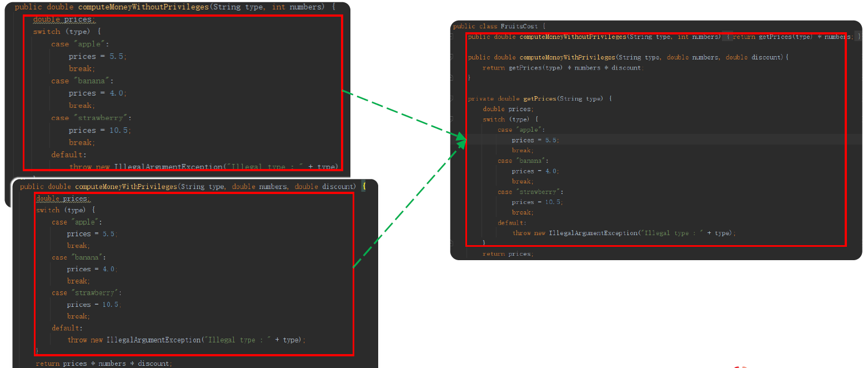Screen dimensions: 868x368
Task: Click case "banana" in FruitsCost panel
Action: pos(523,161)
